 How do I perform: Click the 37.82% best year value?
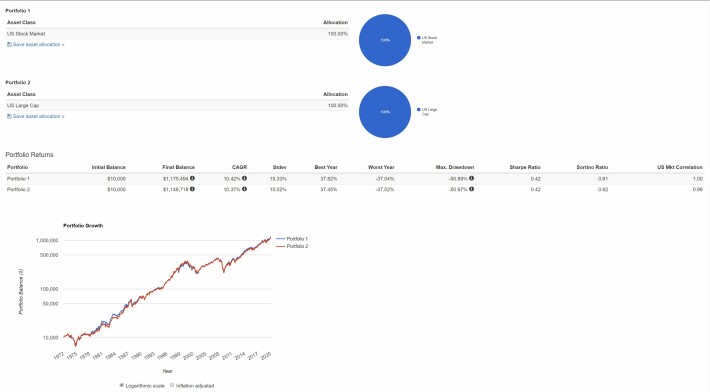point(329,179)
